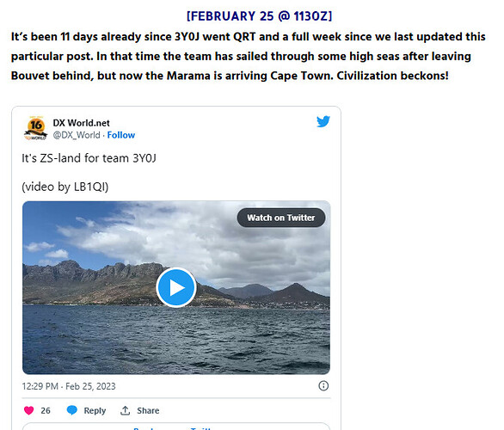Play the embedded Cape Town video

coord(176,287)
